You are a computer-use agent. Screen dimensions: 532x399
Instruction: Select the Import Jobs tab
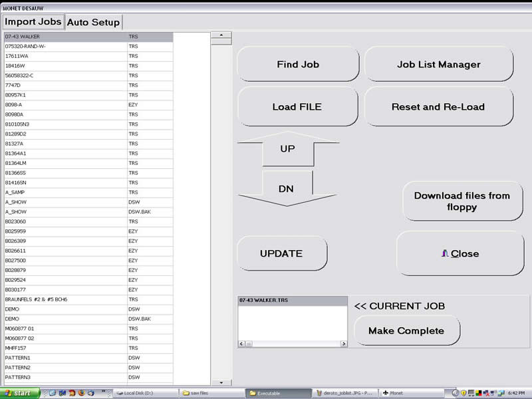coord(33,22)
